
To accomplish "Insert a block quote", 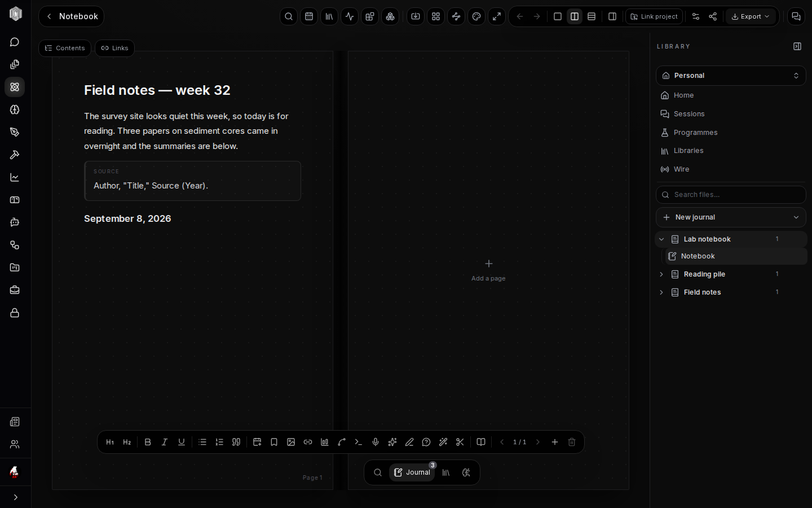I will 236,442.
